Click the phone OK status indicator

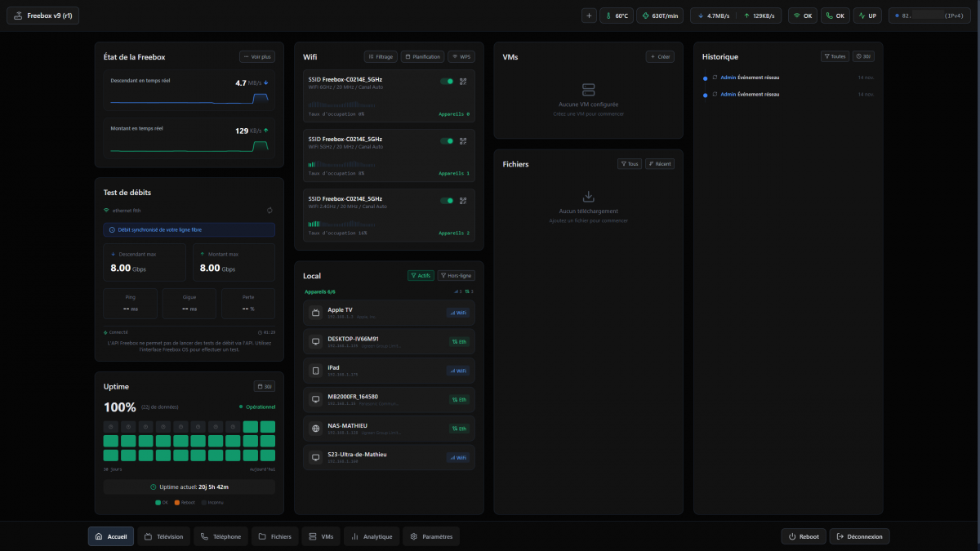click(835, 16)
